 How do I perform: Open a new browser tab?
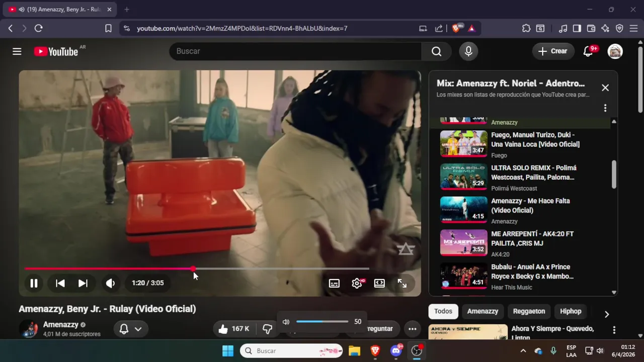coord(127,10)
